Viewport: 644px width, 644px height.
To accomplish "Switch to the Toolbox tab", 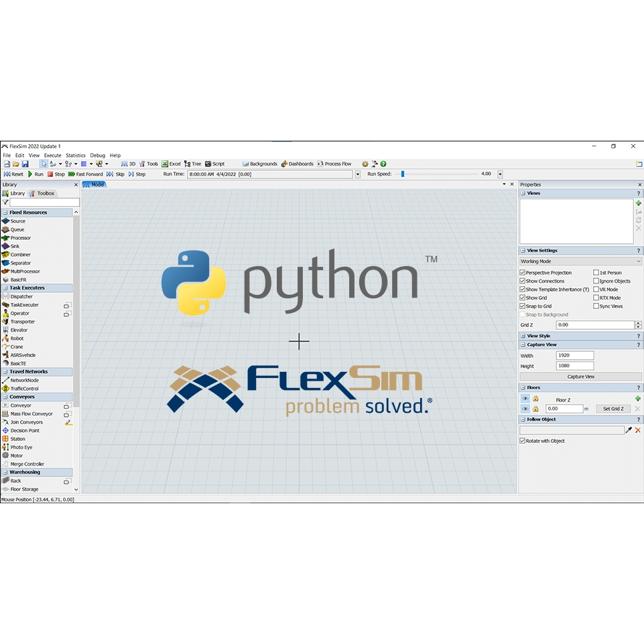I will 42,194.
